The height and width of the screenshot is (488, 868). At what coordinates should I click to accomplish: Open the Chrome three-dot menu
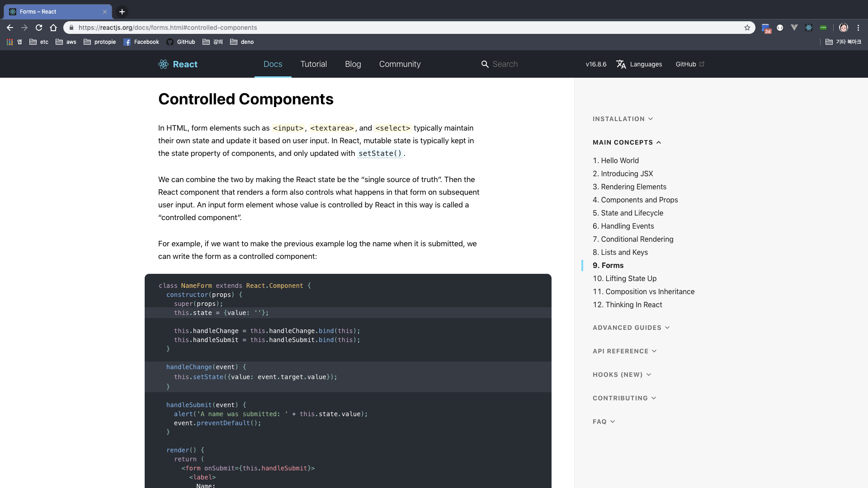[858, 28]
